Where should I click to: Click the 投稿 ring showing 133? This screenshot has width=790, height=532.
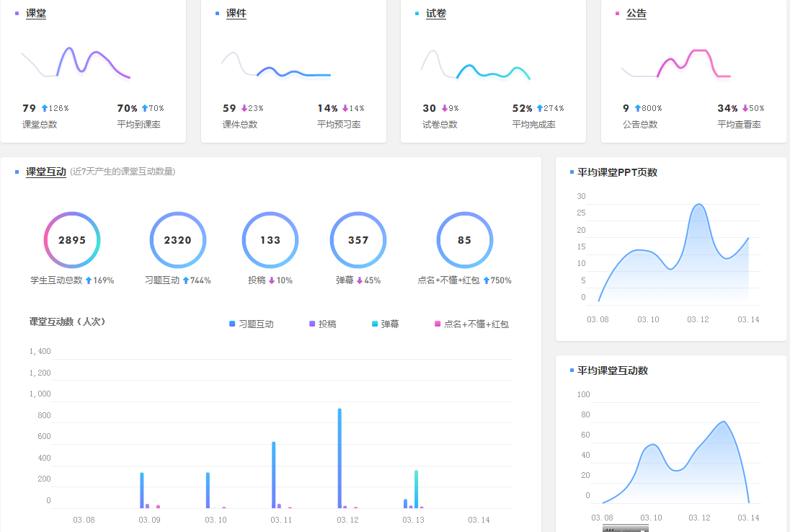[x=270, y=240]
